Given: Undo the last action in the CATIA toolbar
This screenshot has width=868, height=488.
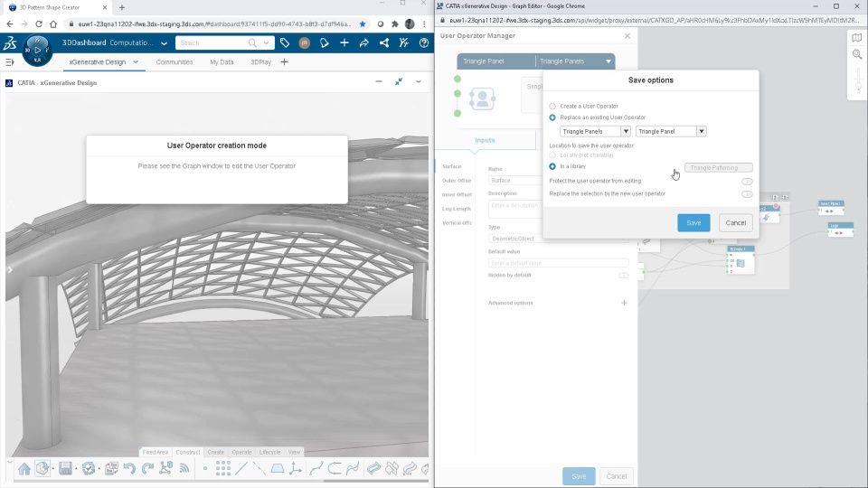Looking at the screenshot, I should (x=129, y=469).
